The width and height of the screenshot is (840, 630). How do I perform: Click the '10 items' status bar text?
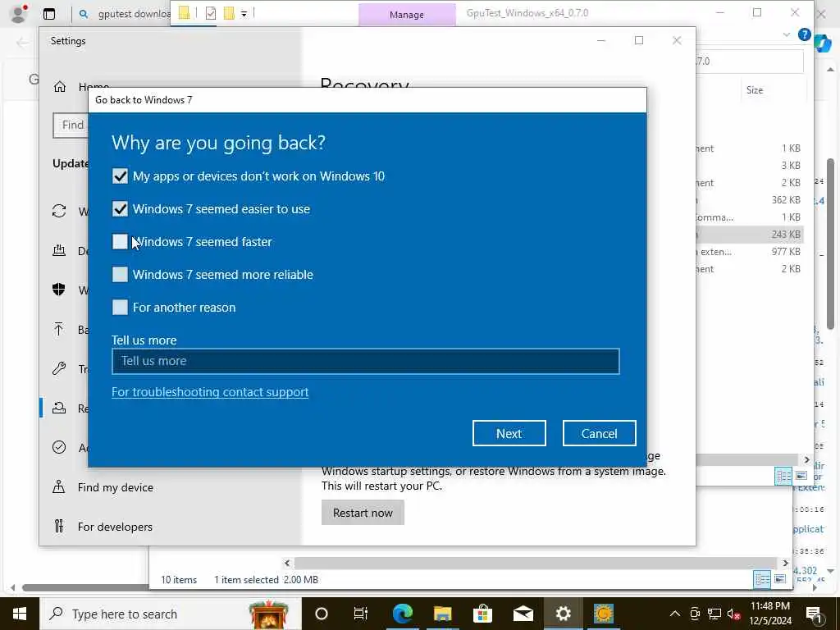pyautogui.click(x=179, y=580)
